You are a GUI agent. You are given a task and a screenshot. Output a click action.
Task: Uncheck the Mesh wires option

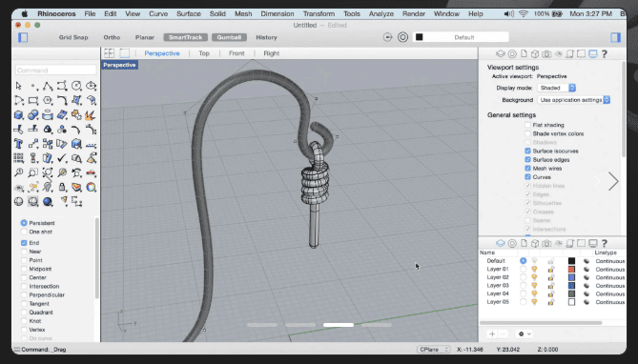pos(527,169)
